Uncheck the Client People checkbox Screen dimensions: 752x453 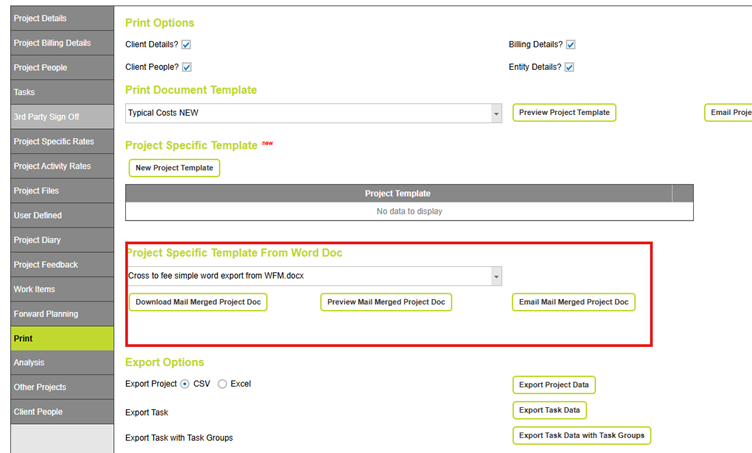pyautogui.click(x=186, y=67)
